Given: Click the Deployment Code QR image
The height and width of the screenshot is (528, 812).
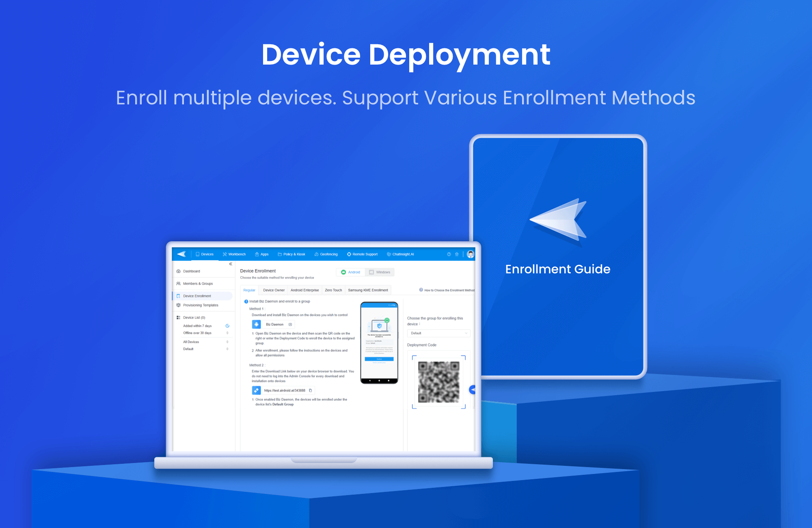Looking at the screenshot, I should [x=438, y=382].
